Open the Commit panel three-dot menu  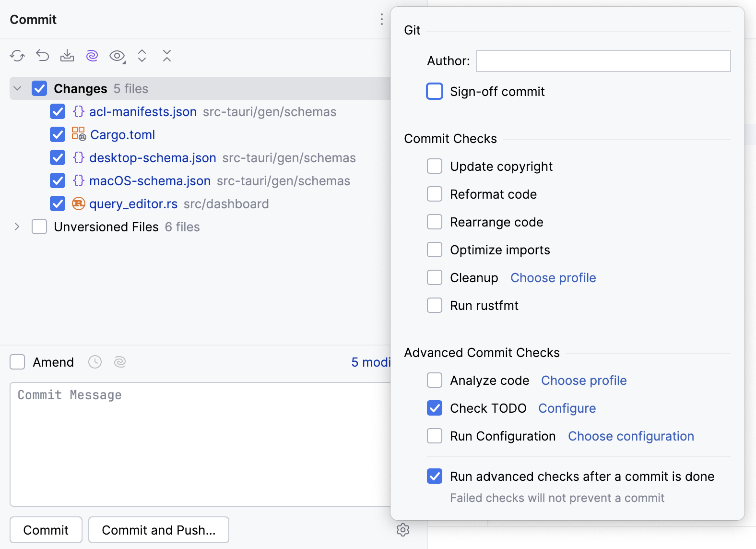(382, 20)
